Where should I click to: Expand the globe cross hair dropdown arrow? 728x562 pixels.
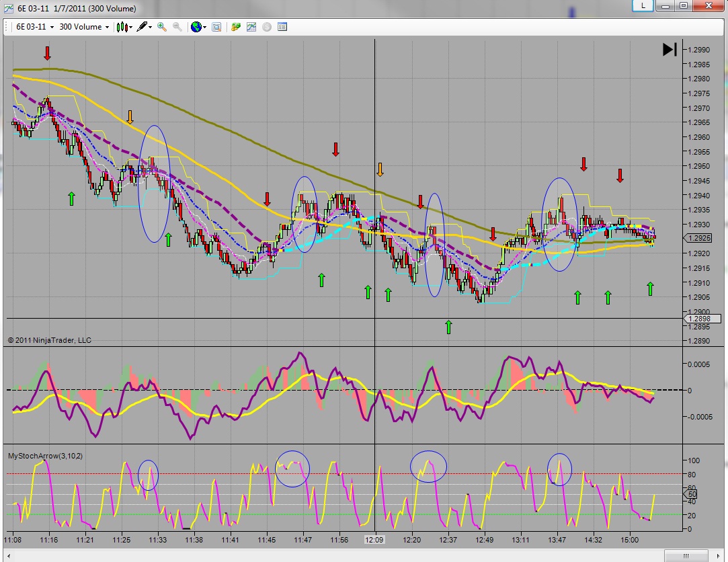tap(205, 28)
